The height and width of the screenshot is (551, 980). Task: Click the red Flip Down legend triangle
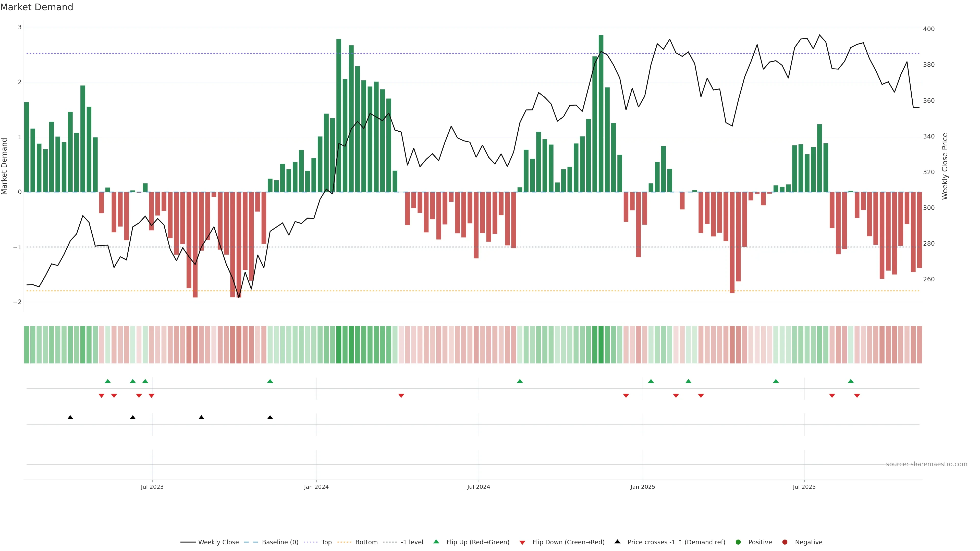coord(522,542)
